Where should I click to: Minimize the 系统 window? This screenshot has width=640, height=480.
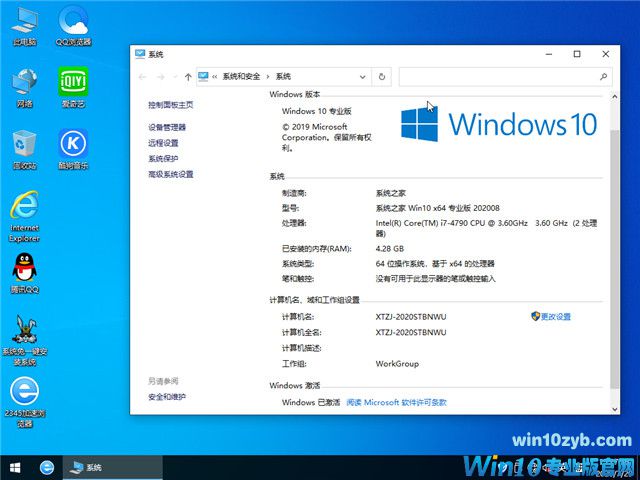(x=549, y=54)
